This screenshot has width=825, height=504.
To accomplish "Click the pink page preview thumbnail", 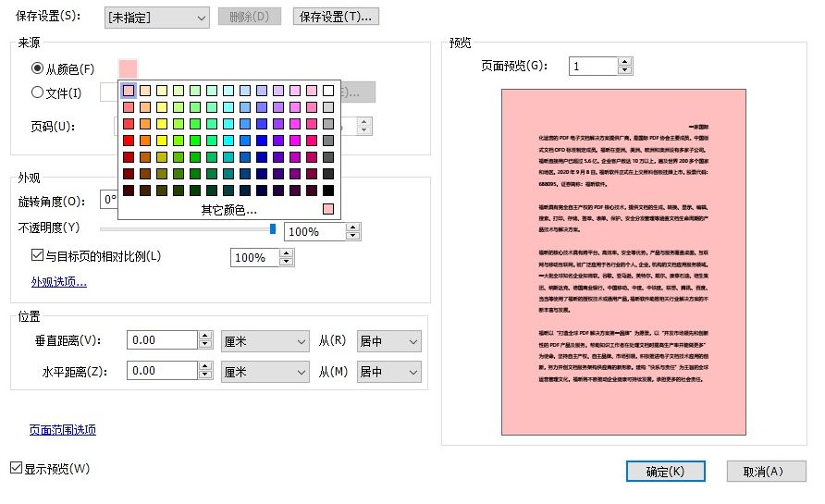I will tap(623, 262).
